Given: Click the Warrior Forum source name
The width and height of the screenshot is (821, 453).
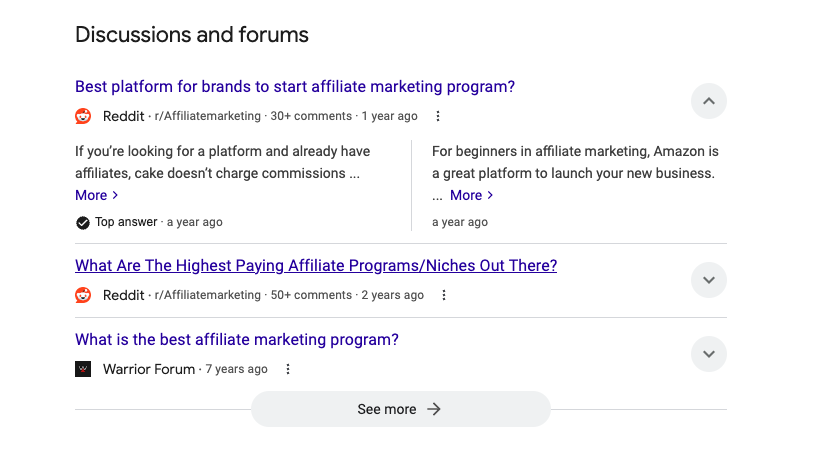Looking at the screenshot, I should click(x=149, y=369).
